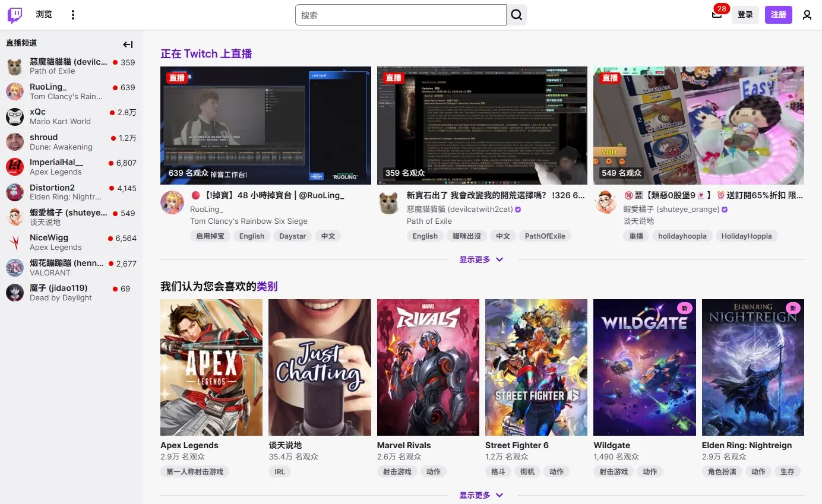Open Marvel Rivals category cover

point(428,367)
